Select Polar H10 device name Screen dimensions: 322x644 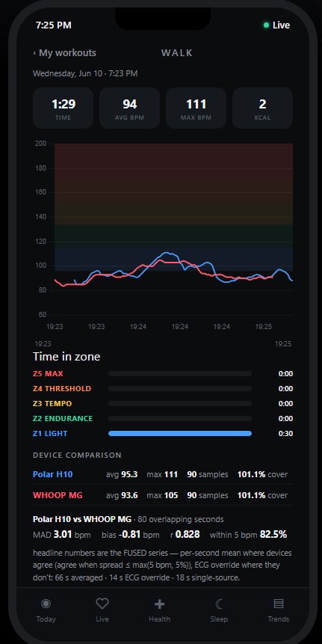pos(53,474)
